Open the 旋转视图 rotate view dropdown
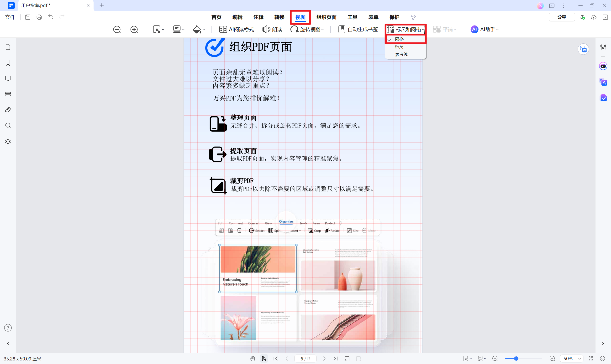This screenshot has width=611, height=364. pyautogui.click(x=307, y=29)
